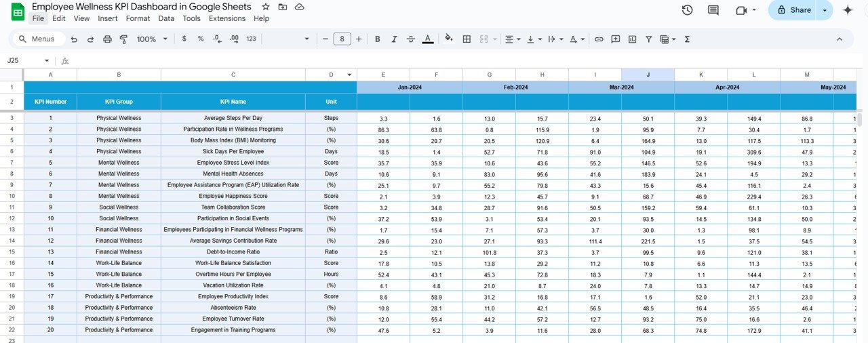This screenshot has height=343, width=868.
Task: Open the name box dropdown J25
Action: click(47, 60)
